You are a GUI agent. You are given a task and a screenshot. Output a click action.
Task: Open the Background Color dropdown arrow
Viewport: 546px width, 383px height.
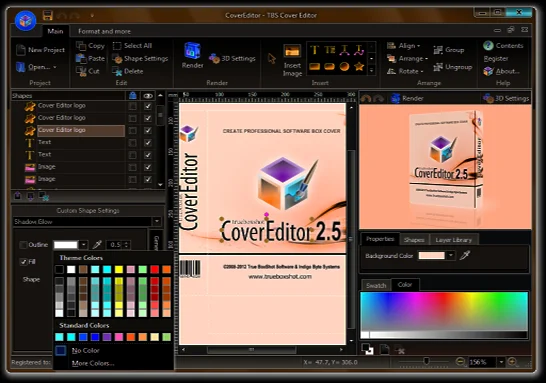451,256
